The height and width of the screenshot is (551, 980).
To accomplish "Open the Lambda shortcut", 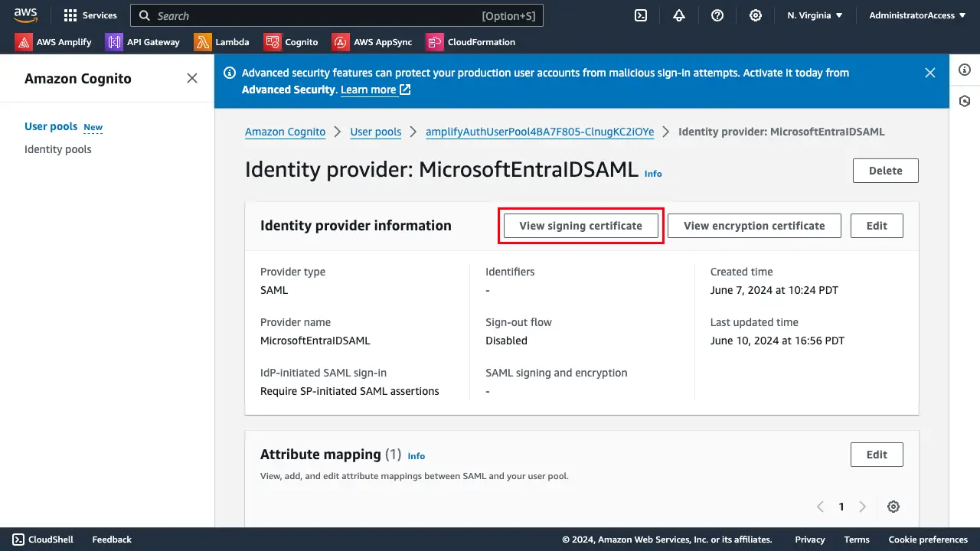I will coord(222,42).
